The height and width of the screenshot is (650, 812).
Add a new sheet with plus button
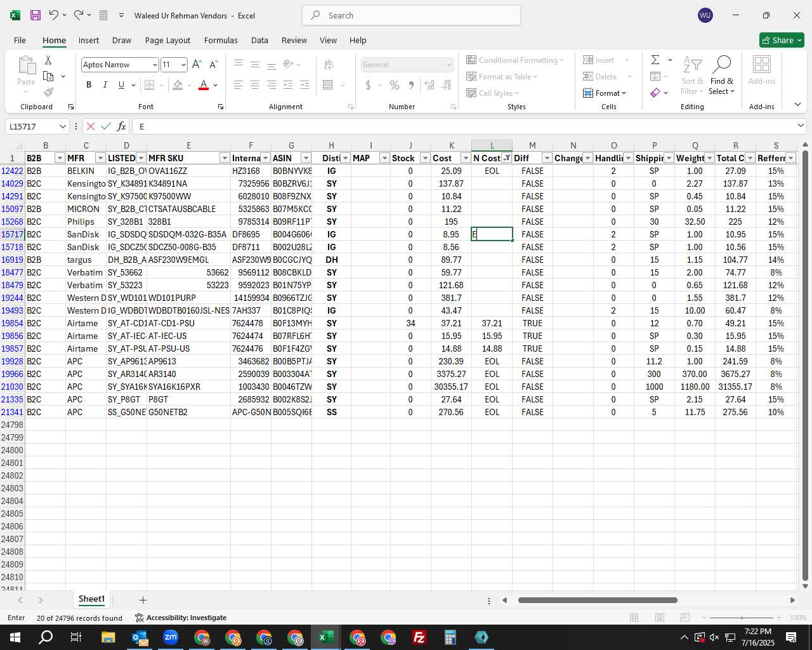coord(143,600)
